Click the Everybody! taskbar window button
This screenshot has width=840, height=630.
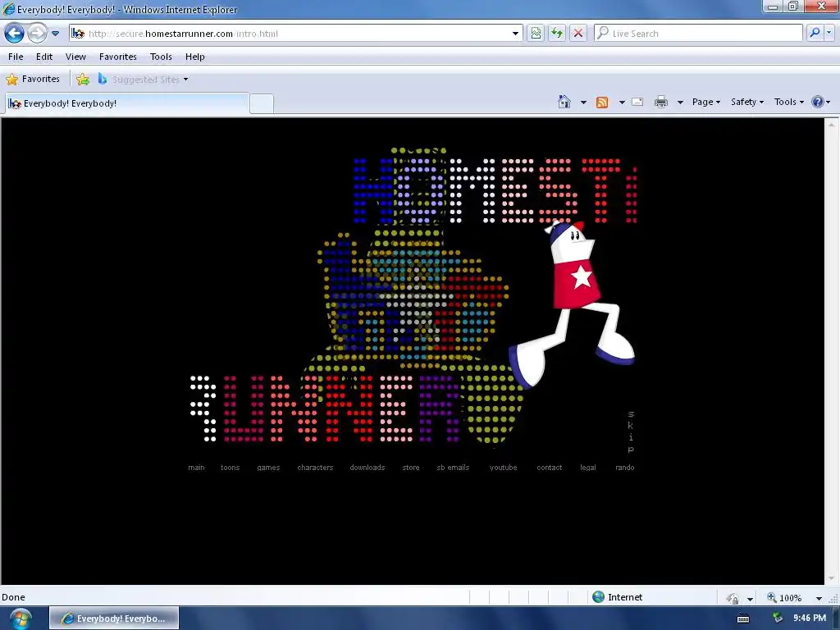pyautogui.click(x=114, y=619)
